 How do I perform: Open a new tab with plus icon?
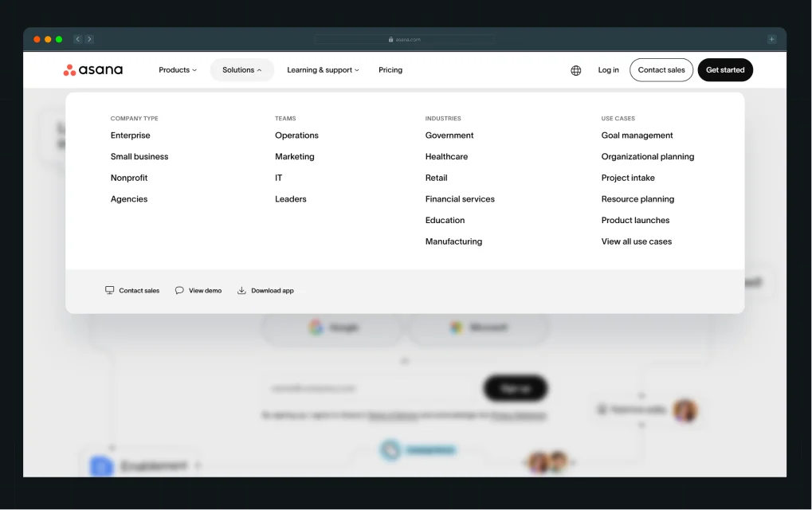tap(771, 39)
